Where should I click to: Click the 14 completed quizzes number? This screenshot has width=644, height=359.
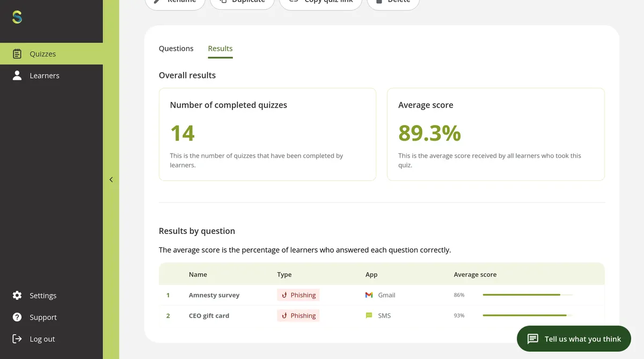[x=182, y=133]
